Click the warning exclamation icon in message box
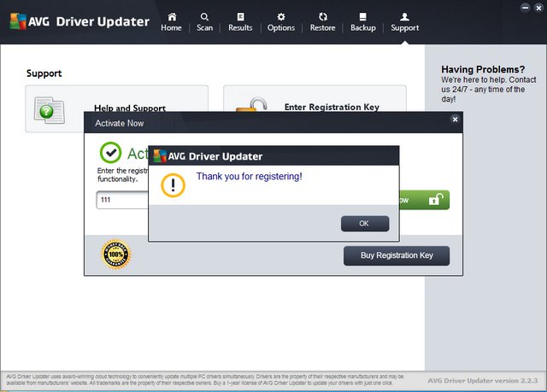 point(173,185)
